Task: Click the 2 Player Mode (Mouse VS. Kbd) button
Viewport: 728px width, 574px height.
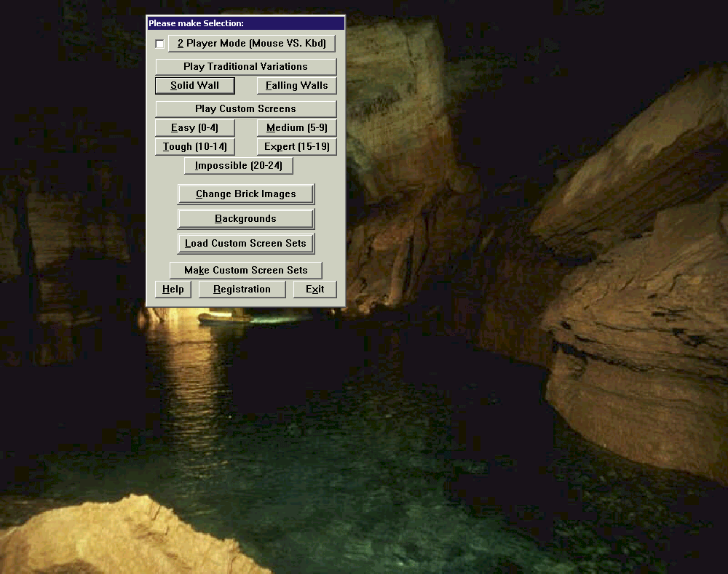Action: tap(252, 43)
